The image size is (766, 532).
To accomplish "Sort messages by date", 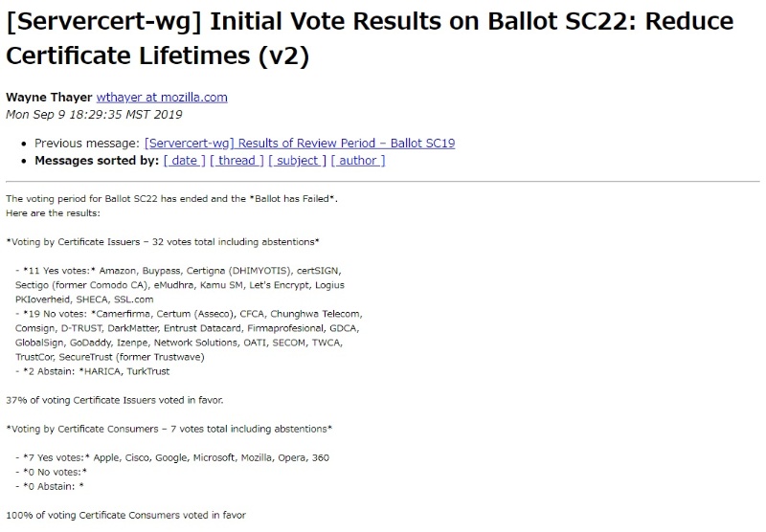I will (184, 161).
